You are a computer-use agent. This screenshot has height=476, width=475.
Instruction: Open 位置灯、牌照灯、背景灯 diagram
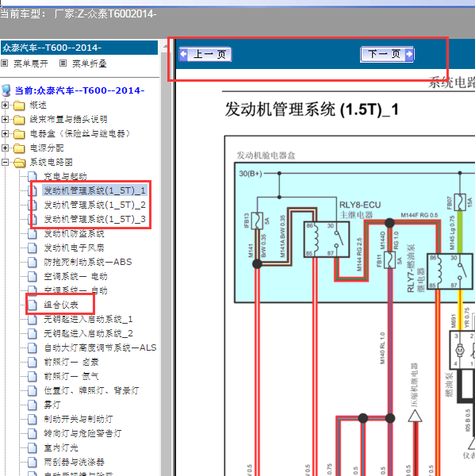coord(91,390)
